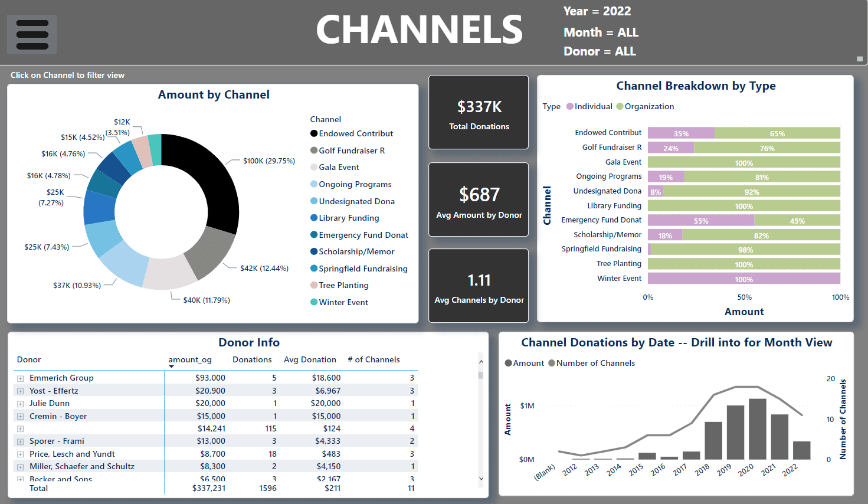Select Gala Event legend swatch
The image size is (868, 504).
click(314, 168)
